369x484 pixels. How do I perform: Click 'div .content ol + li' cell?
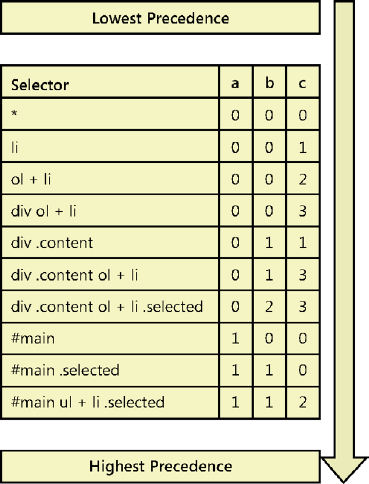point(110,275)
